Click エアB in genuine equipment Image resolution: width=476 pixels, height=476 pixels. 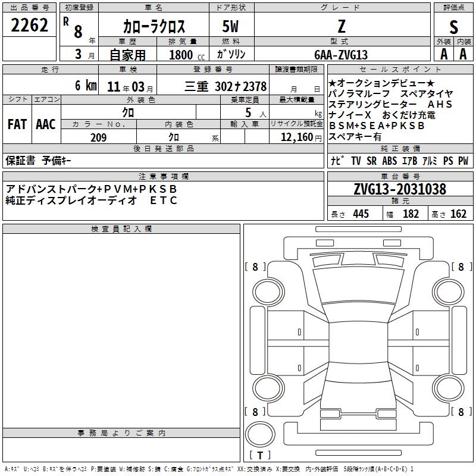click(409, 161)
